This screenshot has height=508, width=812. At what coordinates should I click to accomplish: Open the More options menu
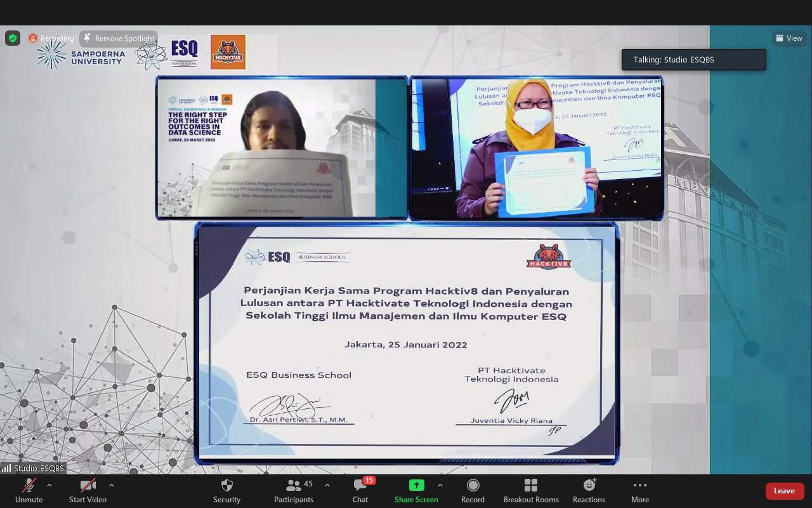pos(640,490)
